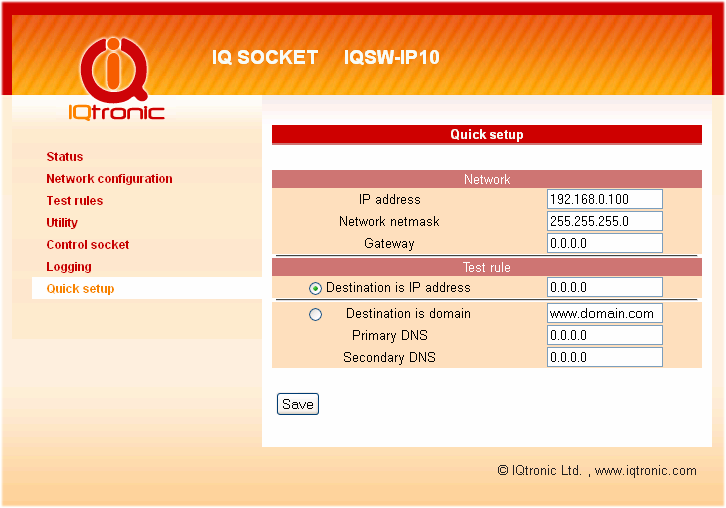Click the Secondary DNS field
This screenshot has height=508, width=726.
pyautogui.click(x=605, y=357)
